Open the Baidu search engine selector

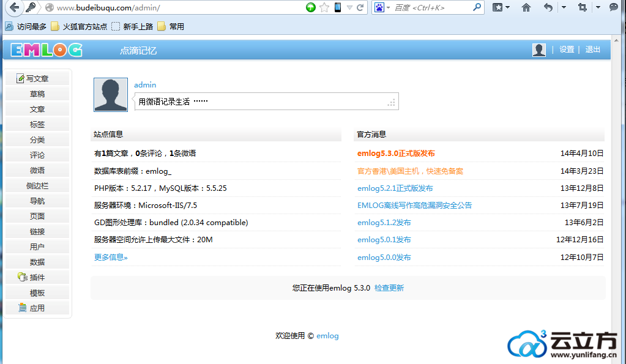pyautogui.click(x=382, y=7)
